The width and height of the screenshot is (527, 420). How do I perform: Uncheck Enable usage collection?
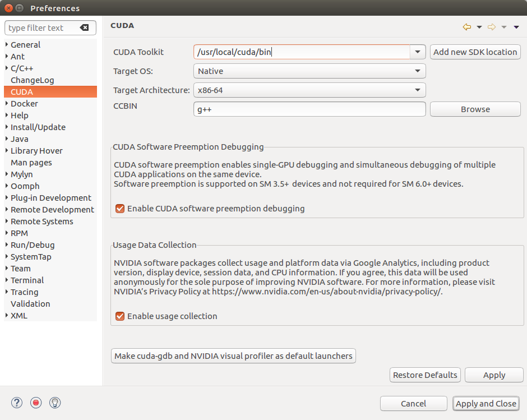tap(120, 316)
